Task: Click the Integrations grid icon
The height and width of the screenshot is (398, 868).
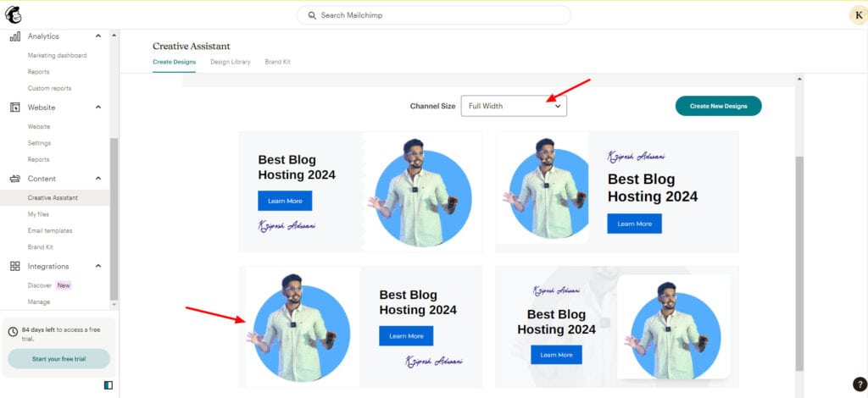Action: 15,266
